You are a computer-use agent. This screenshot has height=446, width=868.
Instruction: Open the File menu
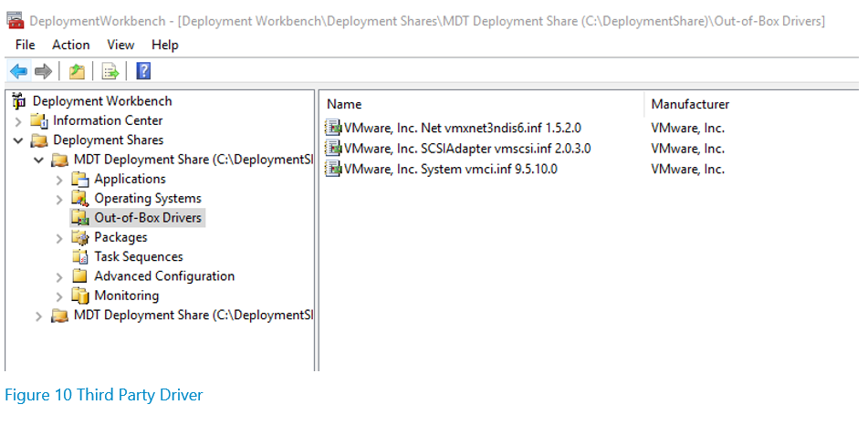coord(25,45)
